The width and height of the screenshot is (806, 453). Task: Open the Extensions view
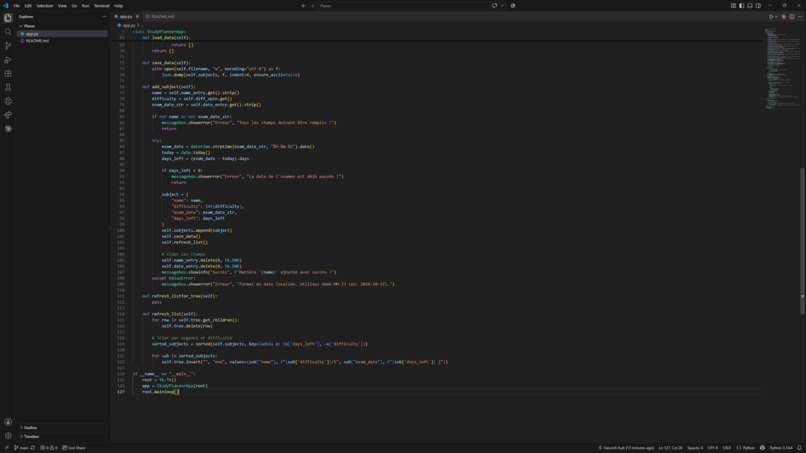coord(8,74)
